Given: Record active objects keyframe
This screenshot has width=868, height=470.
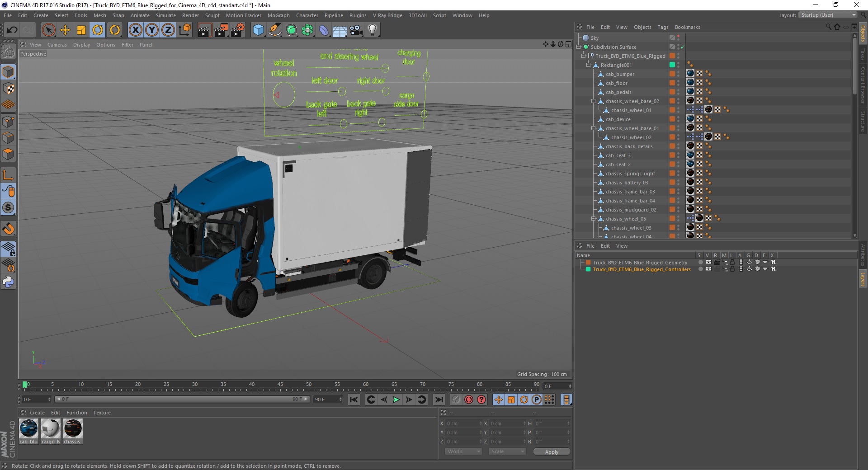Looking at the screenshot, I should pyautogui.click(x=456, y=399).
